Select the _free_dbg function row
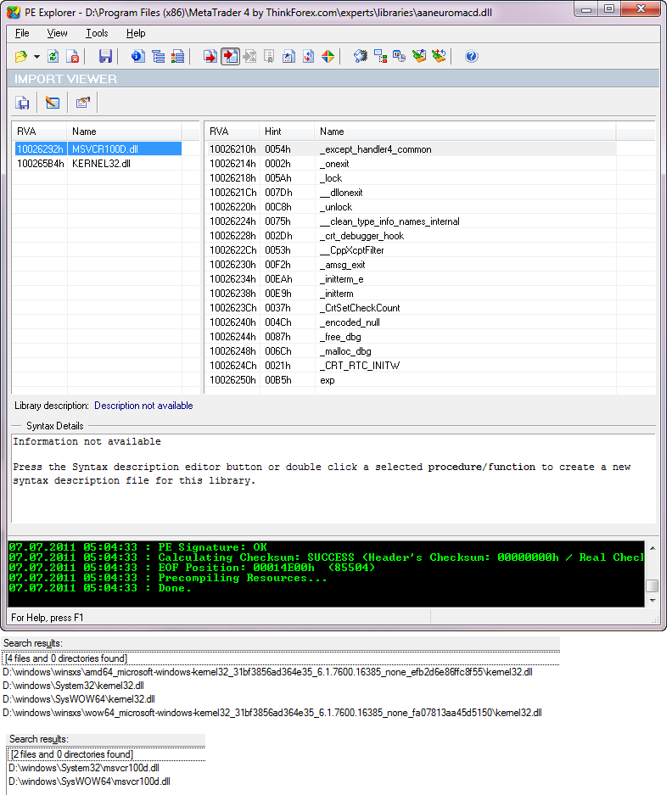Screen dimensions: 672x801 click(x=411, y=337)
